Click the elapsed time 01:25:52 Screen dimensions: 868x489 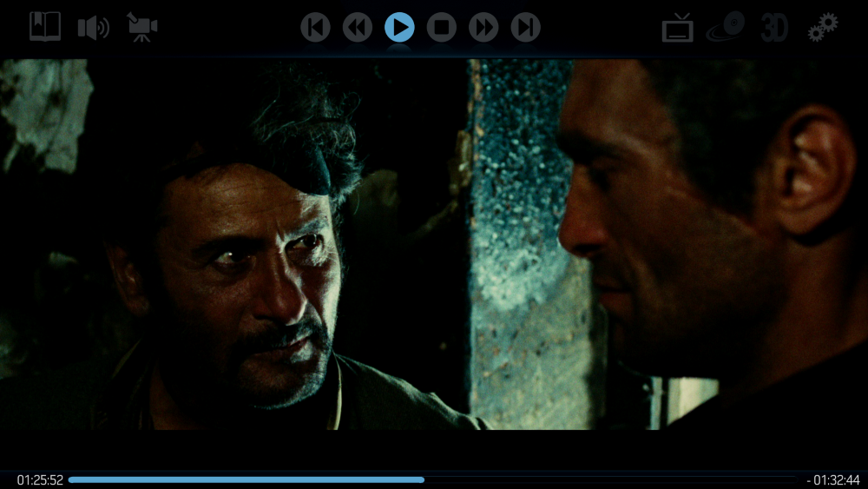pyautogui.click(x=40, y=480)
